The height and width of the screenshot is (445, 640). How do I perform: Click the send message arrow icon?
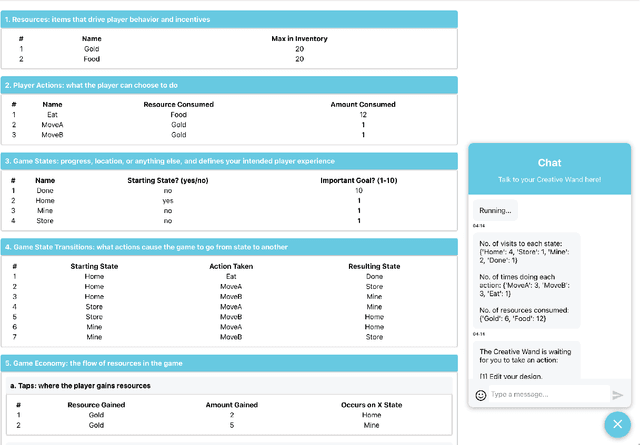pyautogui.click(x=617, y=395)
